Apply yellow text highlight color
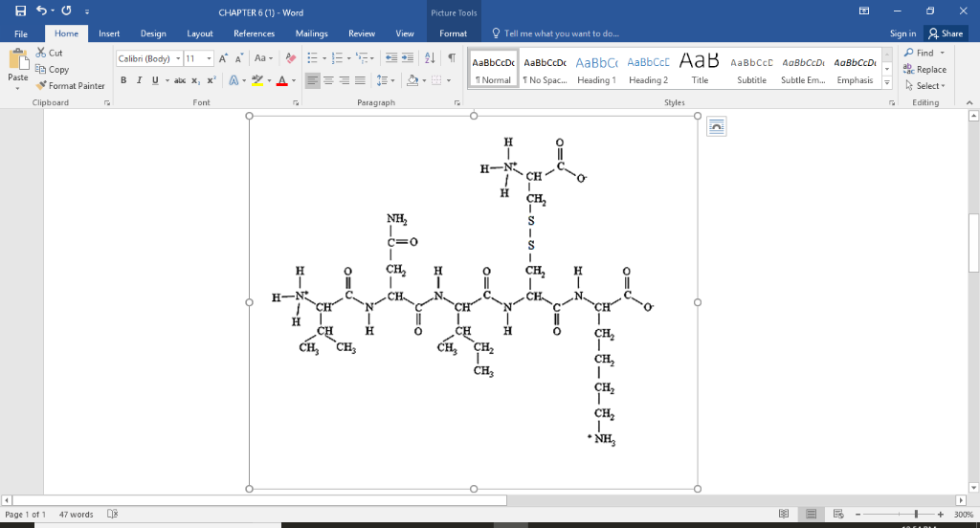The image size is (980, 528). click(x=256, y=80)
